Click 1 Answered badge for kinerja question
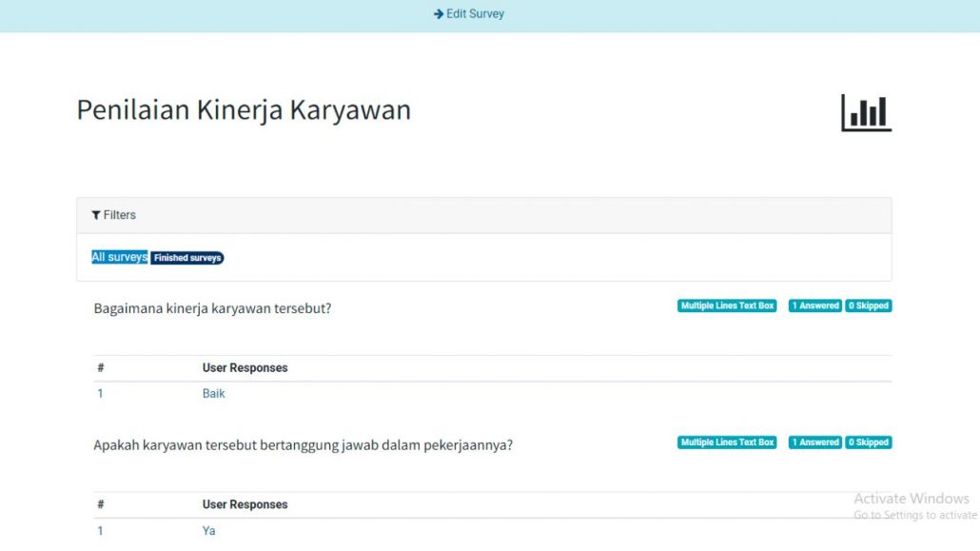Viewport: 980px width, 551px height. point(815,305)
